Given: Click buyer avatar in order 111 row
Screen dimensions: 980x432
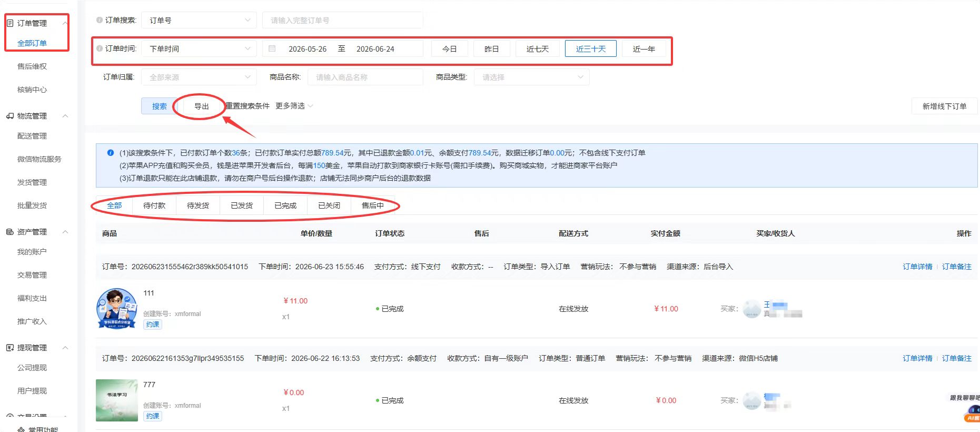Looking at the screenshot, I should 751,309.
